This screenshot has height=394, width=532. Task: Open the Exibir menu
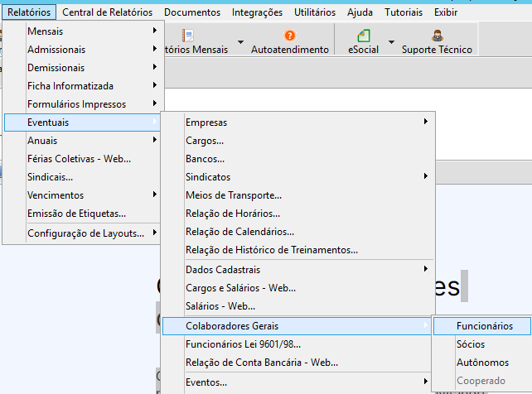click(446, 12)
